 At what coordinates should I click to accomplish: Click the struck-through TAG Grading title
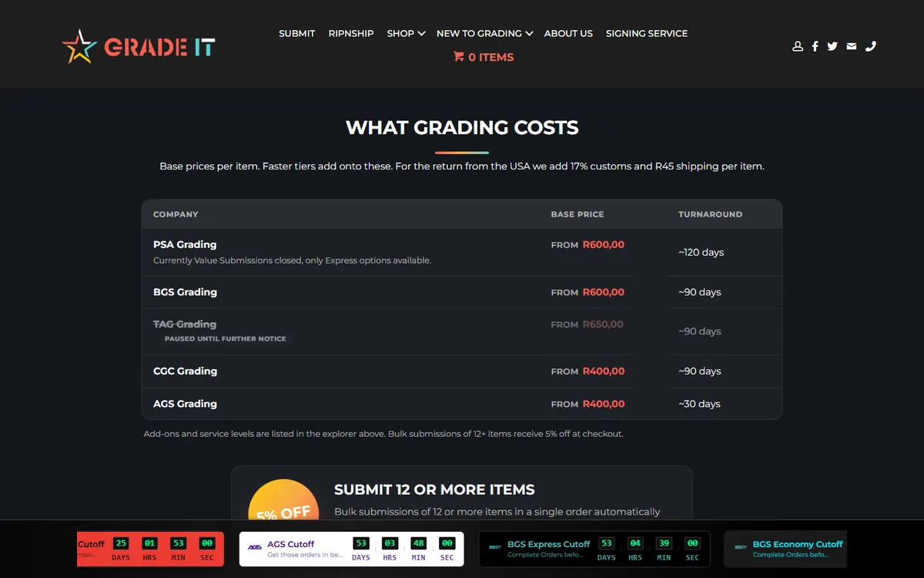[x=185, y=324]
